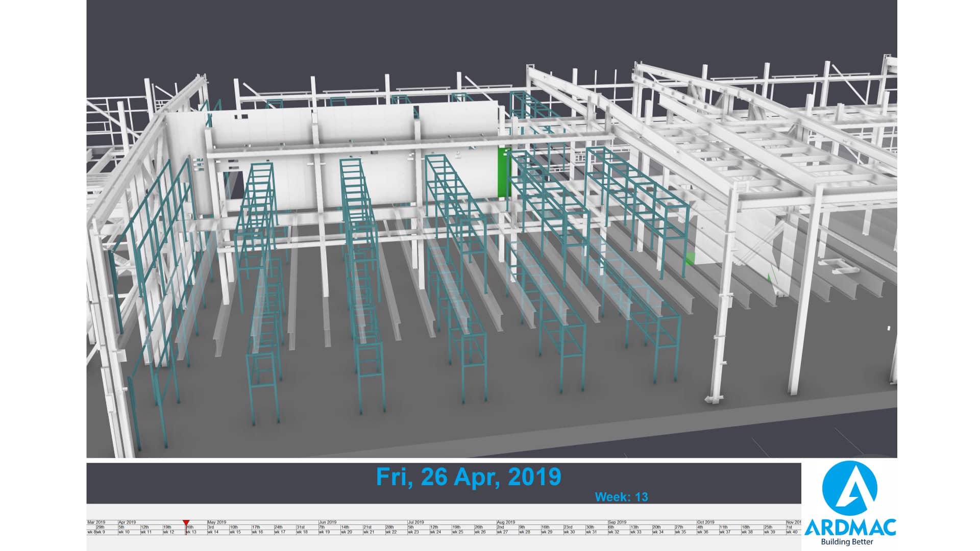Click the 'Week: 13' label

(621, 497)
